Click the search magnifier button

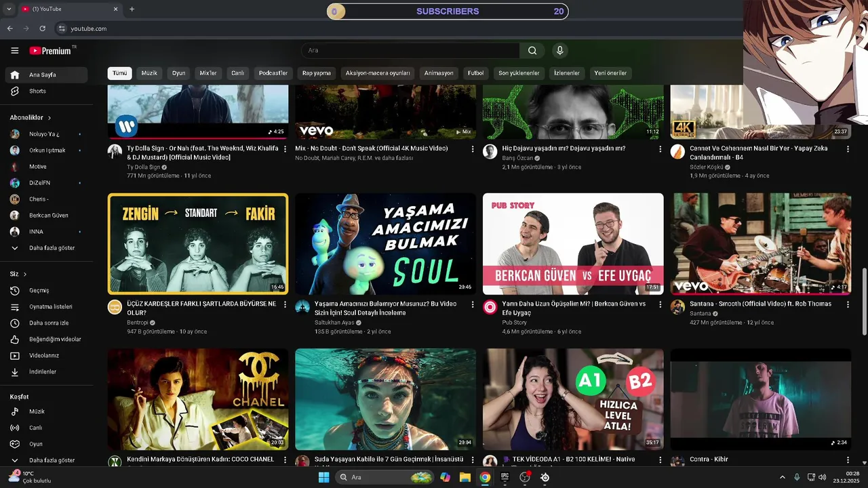(532, 50)
